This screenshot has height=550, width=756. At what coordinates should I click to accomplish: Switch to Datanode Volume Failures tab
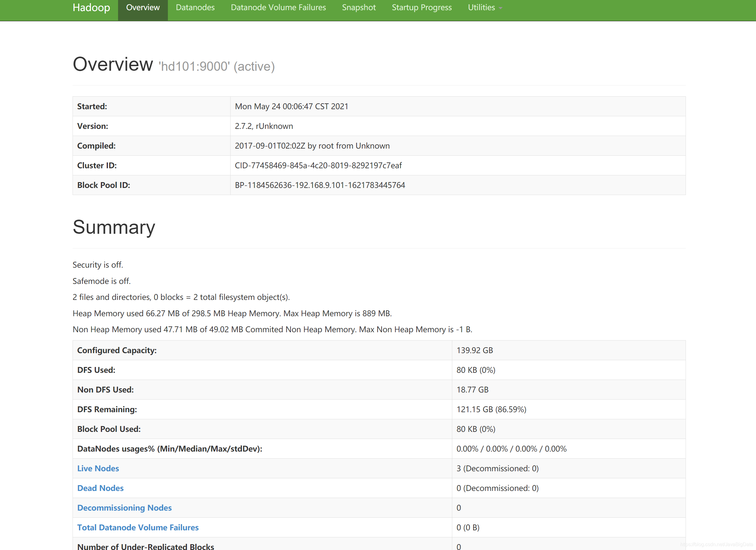click(278, 8)
